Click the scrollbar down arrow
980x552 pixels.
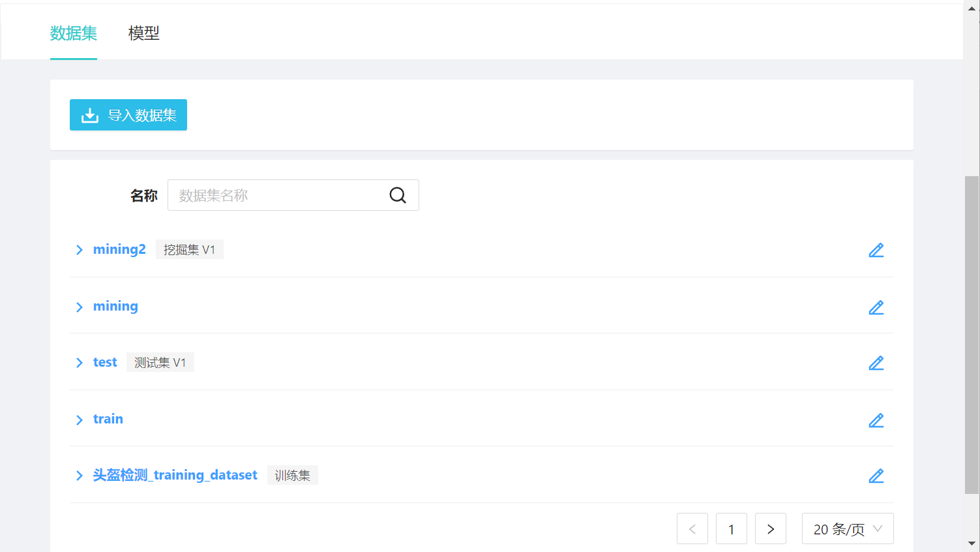pos(972,543)
